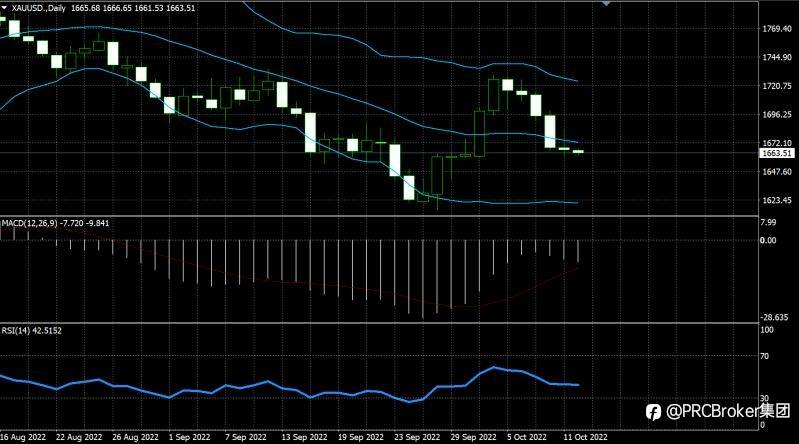Select the RSI(14) 42.5152 indicator label

tap(32, 331)
